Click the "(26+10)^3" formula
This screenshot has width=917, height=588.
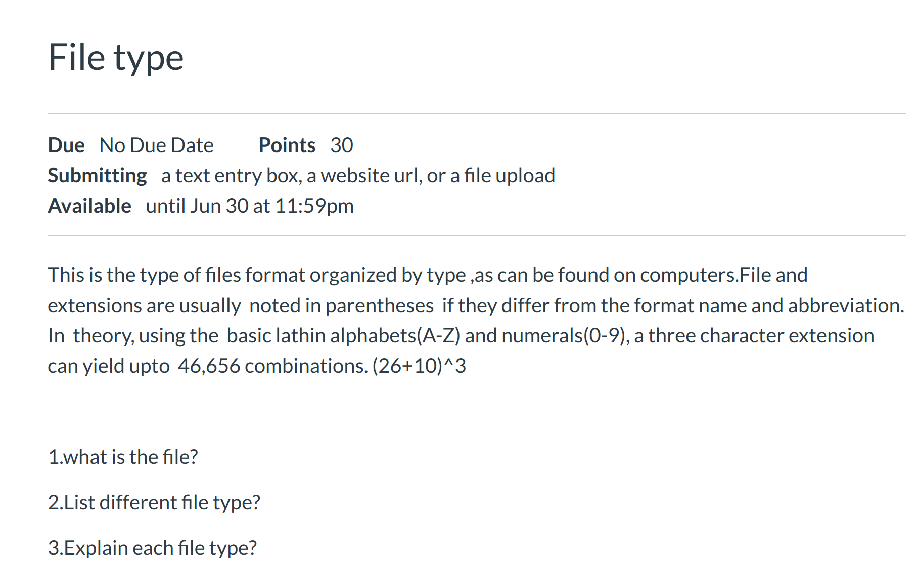coord(419,366)
